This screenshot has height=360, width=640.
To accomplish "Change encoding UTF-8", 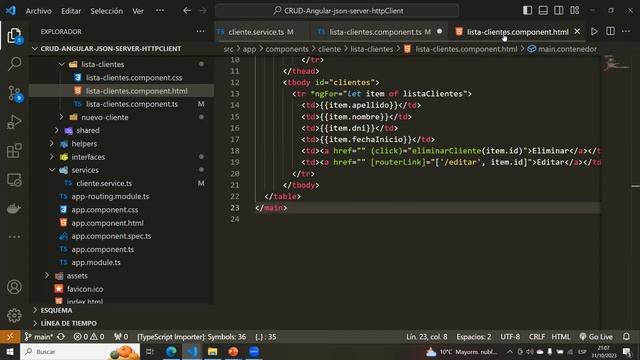I will (x=510, y=337).
